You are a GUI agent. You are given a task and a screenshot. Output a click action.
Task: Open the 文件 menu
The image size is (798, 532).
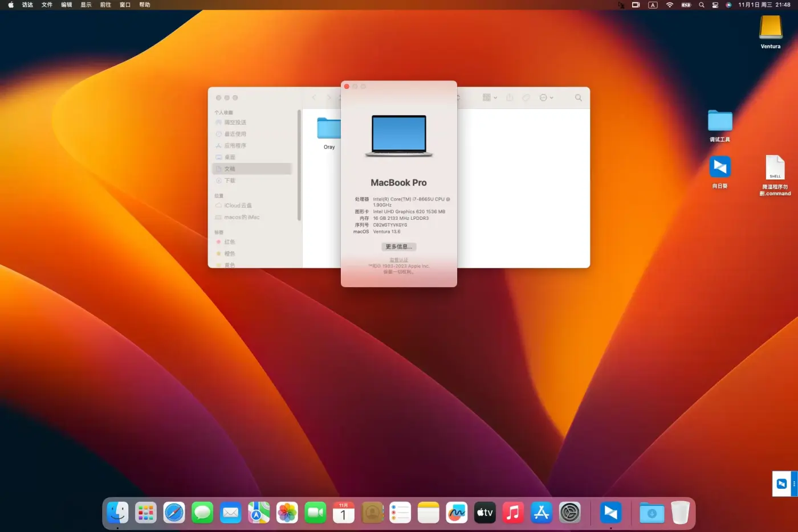[x=47, y=5]
